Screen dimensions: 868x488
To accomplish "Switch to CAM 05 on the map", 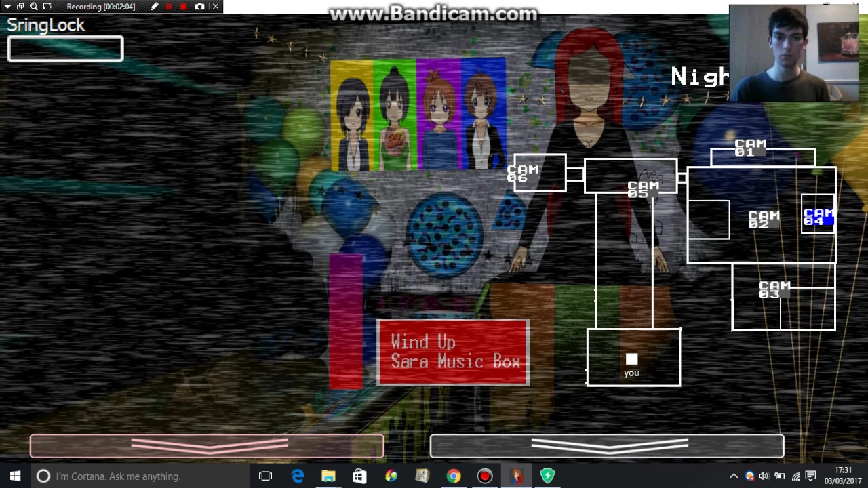I will (643, 189).
